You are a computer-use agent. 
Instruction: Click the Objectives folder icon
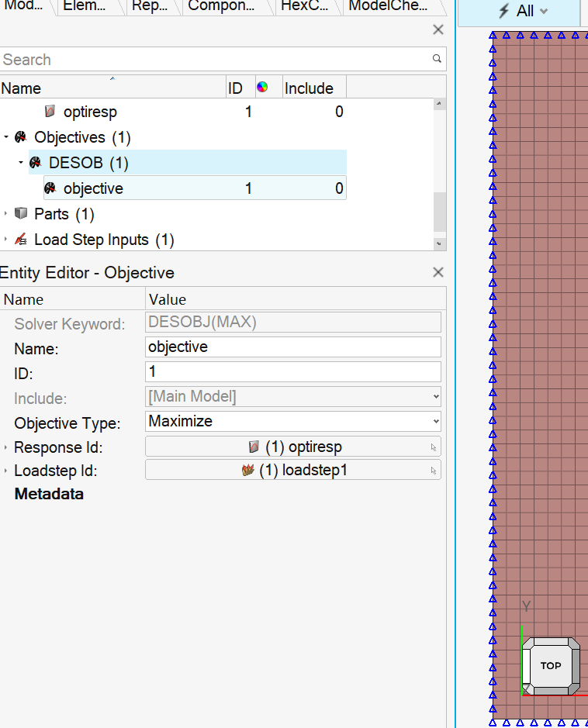click(21, 136)
